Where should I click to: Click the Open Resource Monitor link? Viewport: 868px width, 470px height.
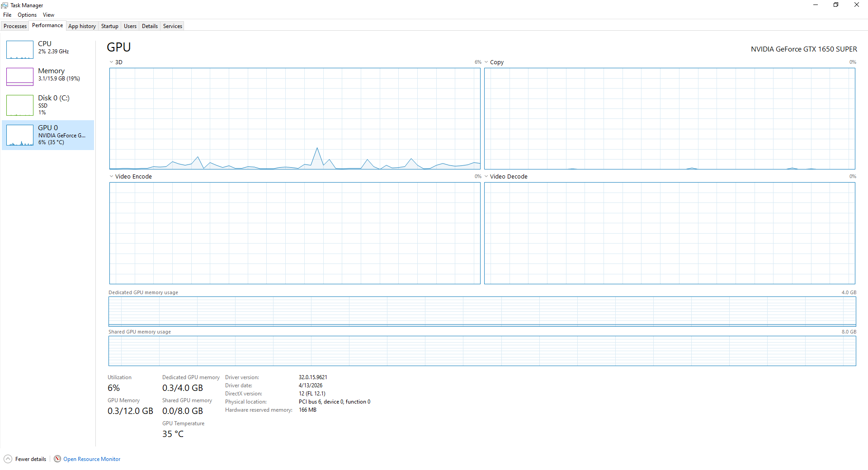click(x=92, y=459)
